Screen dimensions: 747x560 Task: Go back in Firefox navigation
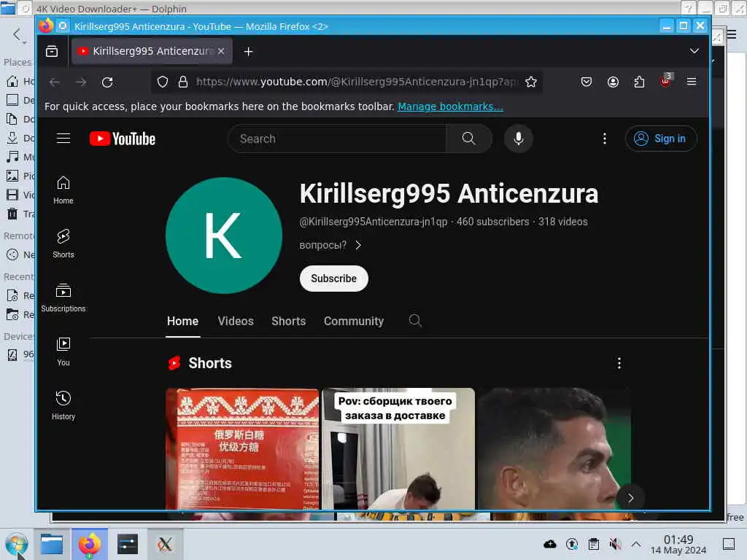coord(54,82)
